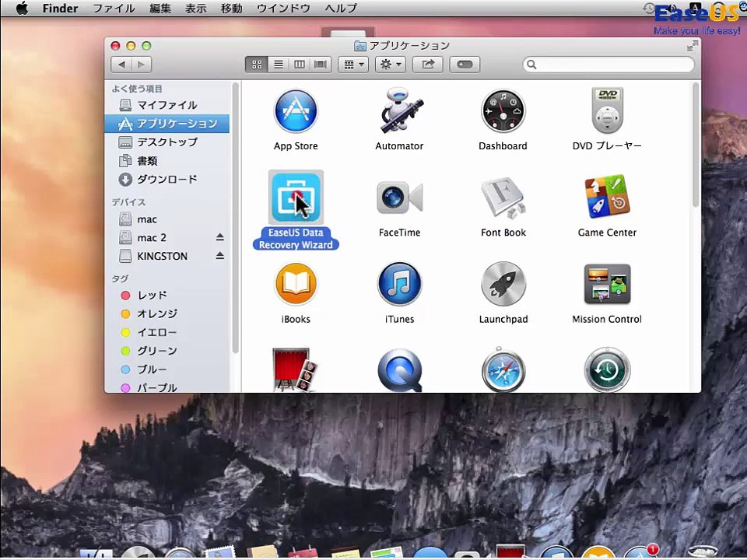This screenshot has height=560, width=747.
Task: Open the item arrangement dropdown
Action: [353, 65]
